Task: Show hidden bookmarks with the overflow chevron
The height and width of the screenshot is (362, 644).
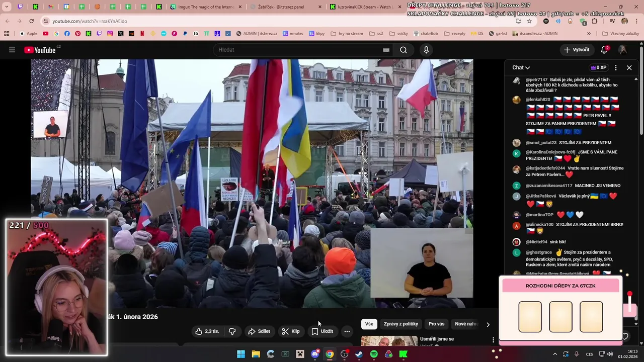Action: pyautogui.click(x=589, y=34)
